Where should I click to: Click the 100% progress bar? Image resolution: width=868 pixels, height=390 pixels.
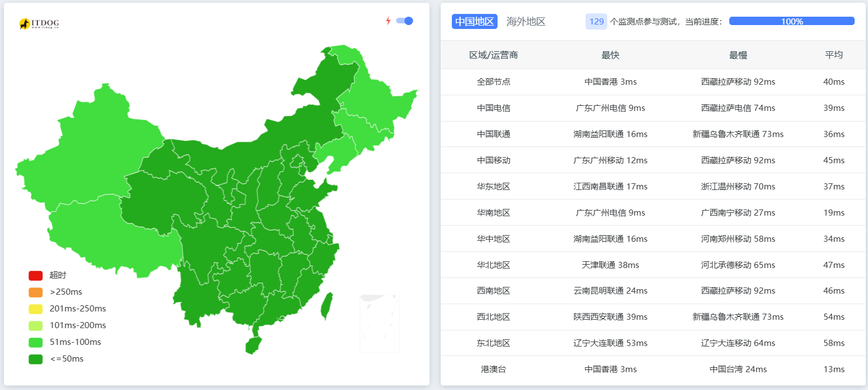tap(791, 21)
